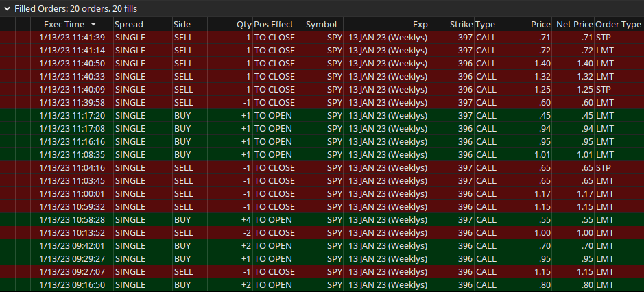Screen dimensions: 644x292
Task: Click the 1.00 value in the Price column
Action: point(542,232)
